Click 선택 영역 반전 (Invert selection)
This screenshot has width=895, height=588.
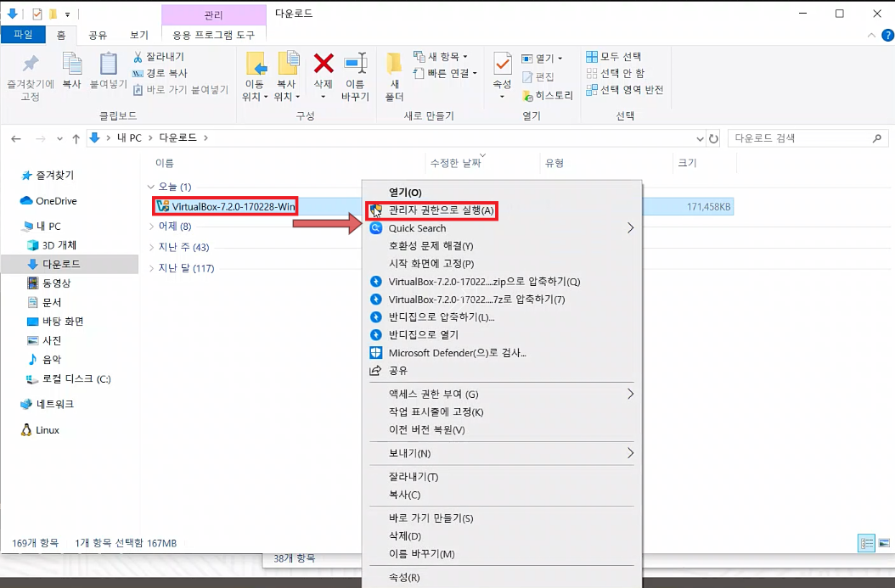point(624,90)
